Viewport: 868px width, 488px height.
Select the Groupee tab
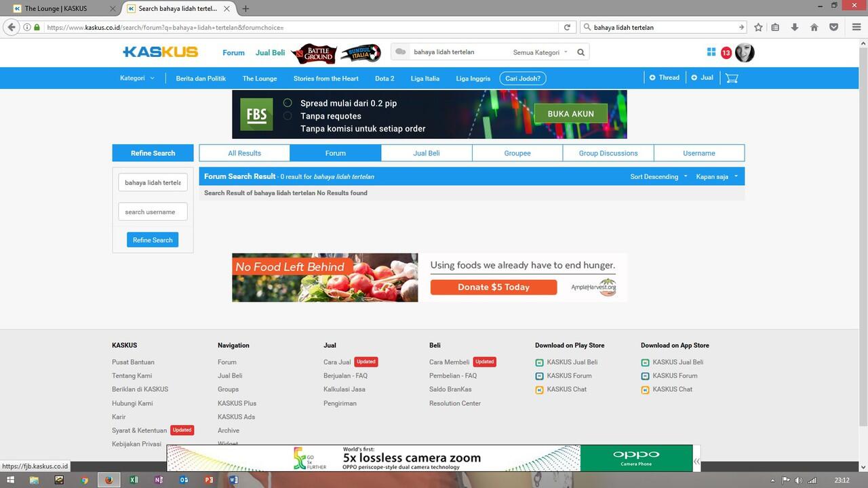point(517,153)
